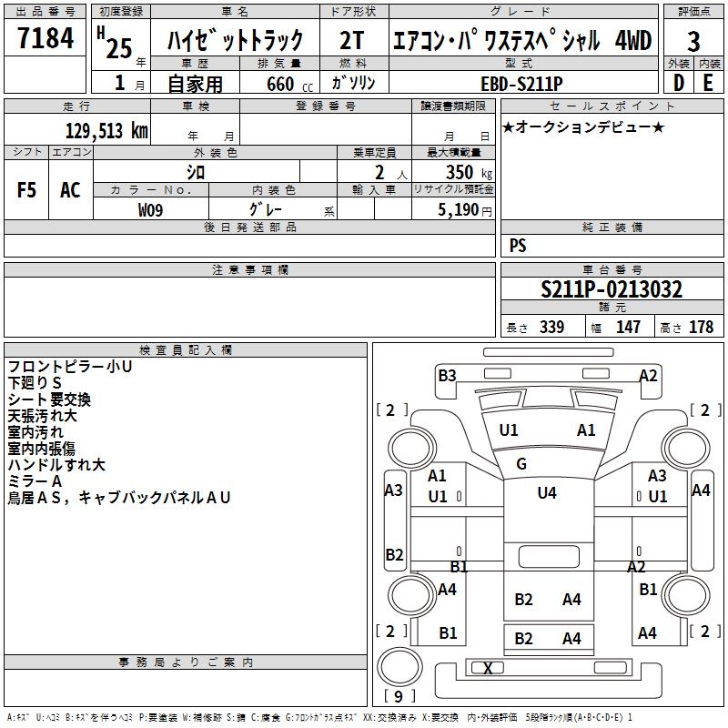Viewport: 728px width, 728px height.
Task: Click the displacement value 660 cc
Action: (289, 85)
